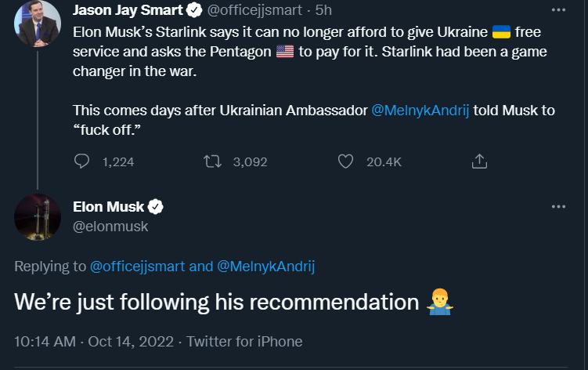This screenshot has height=370, width=588.
Task: Click the reply icon on Jason's tweet
Action: (82, 161)
